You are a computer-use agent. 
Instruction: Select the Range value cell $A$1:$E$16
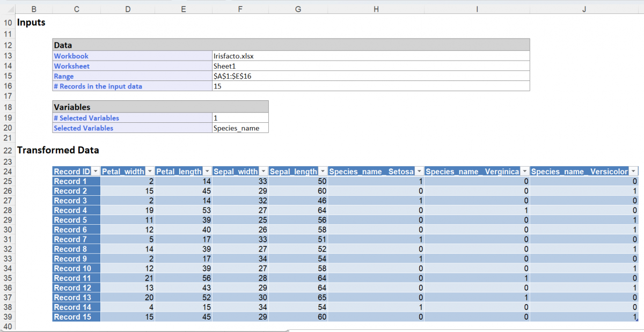[x=370, y=76]
